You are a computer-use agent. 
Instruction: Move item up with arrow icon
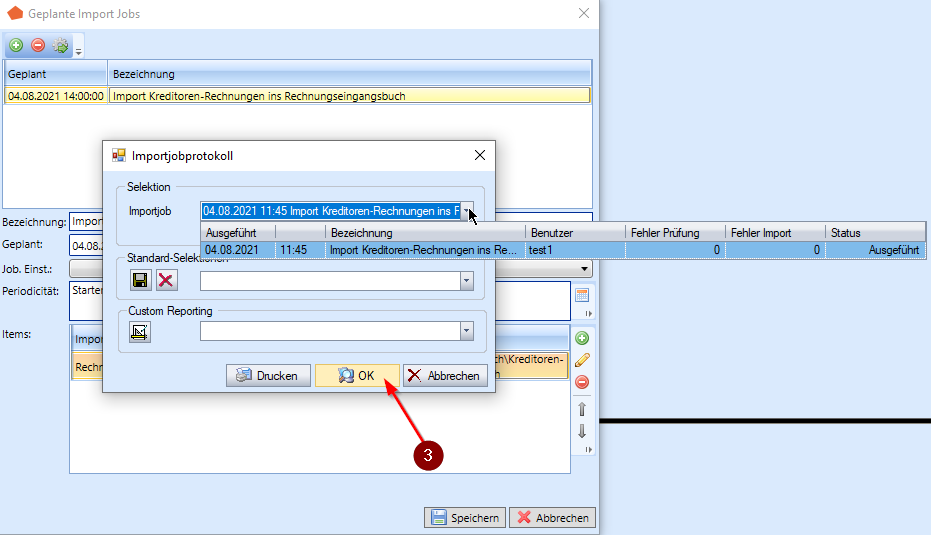582,409
